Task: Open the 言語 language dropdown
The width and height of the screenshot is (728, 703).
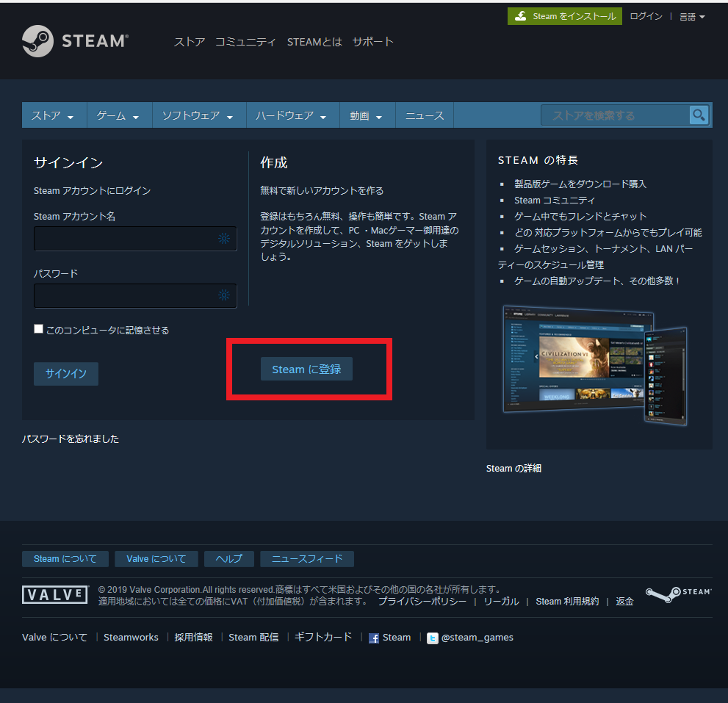Action: tap(692, 17)
